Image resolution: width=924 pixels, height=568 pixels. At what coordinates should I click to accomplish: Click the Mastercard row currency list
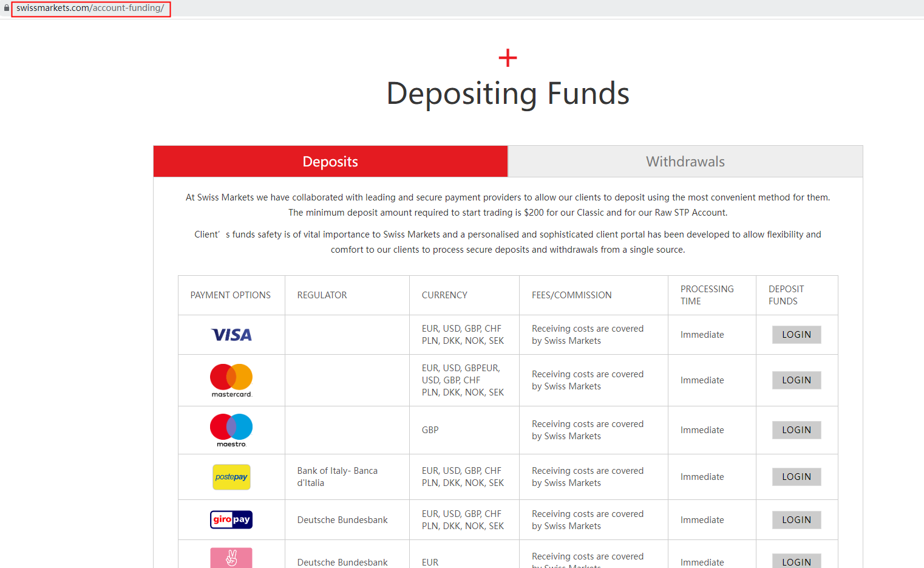tap(463, 380)
